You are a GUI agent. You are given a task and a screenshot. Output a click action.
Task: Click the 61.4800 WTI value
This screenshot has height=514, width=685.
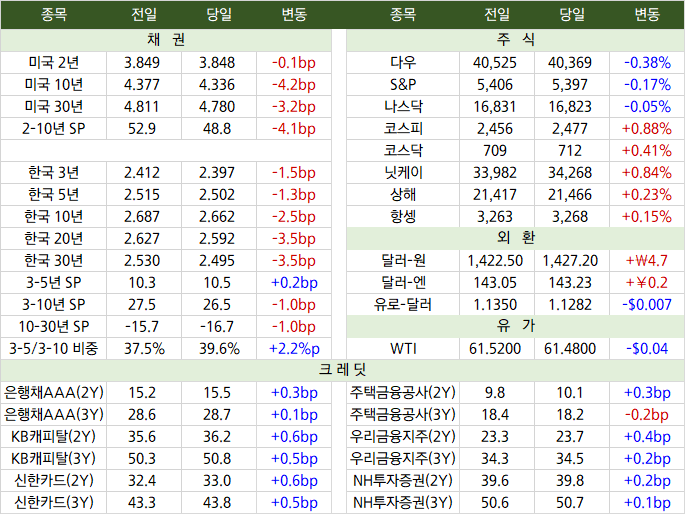570,348
